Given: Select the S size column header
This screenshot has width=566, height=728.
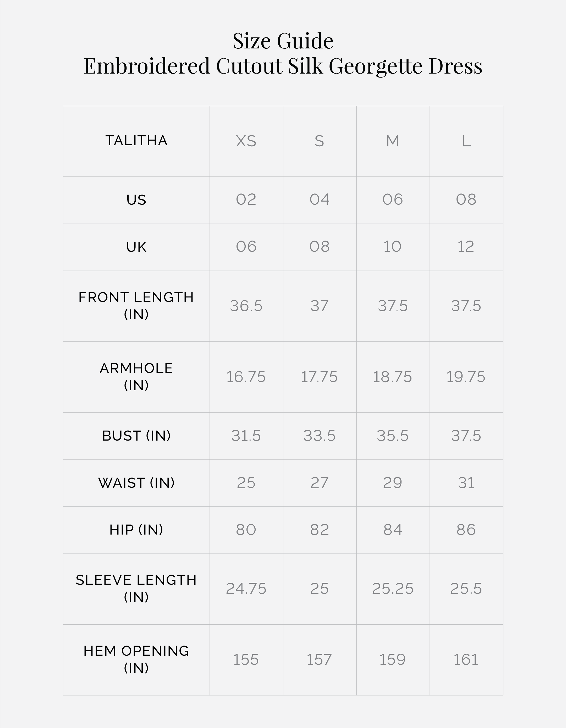Looking at the screenshot, I should [320, 141].
